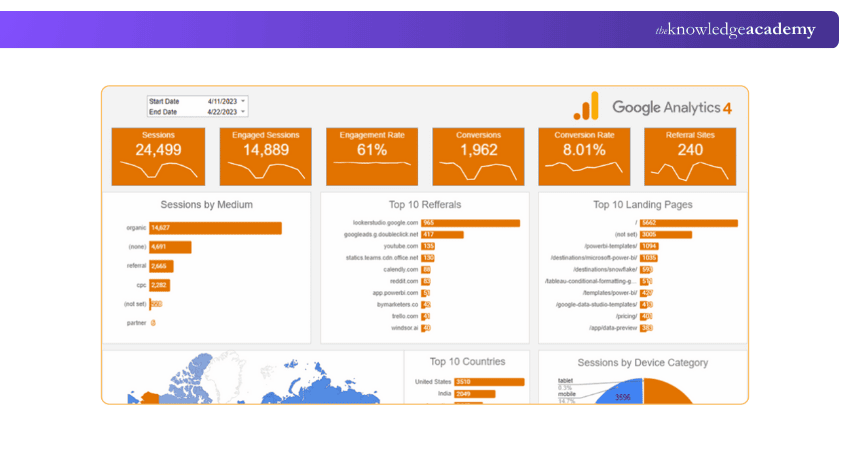Click the 'Sessions by Device Category' chart title
The image size is (850, 450).
click(x=642, y=363)
